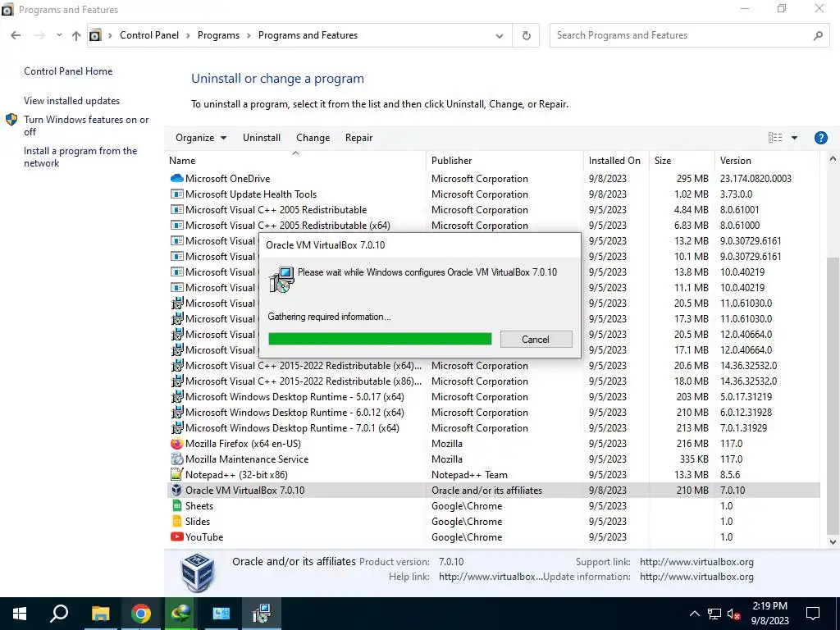Click the search magnifier icon
The image size is (840, 630).
pos(818,35)
